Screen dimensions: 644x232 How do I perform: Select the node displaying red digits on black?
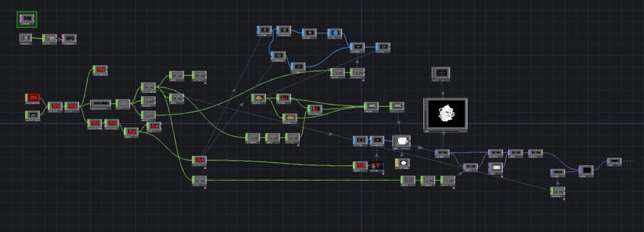tap(377, 167)
